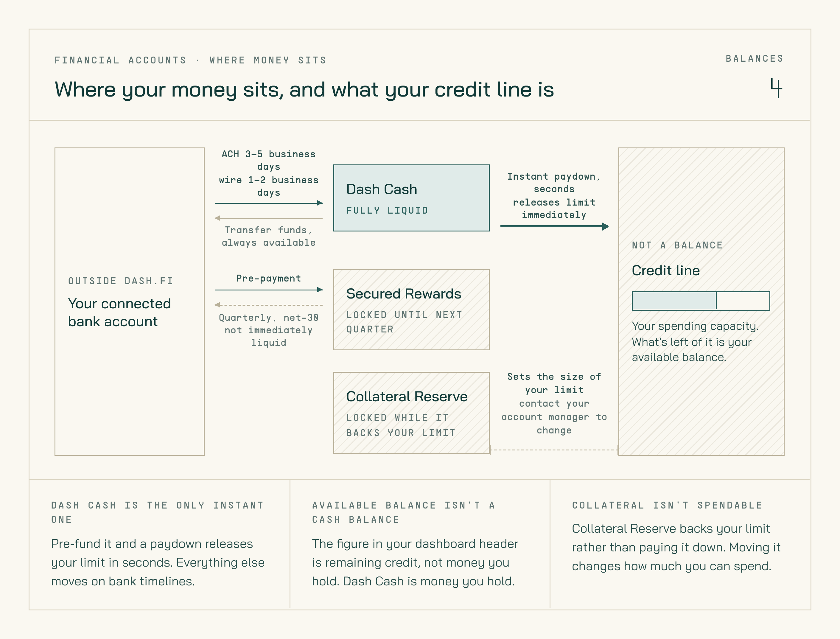Click the Pre-payment arrow toward Secured Rewards
Image resolution: width=840 pixels, height=639 pixels.
[x=269, y=290]
